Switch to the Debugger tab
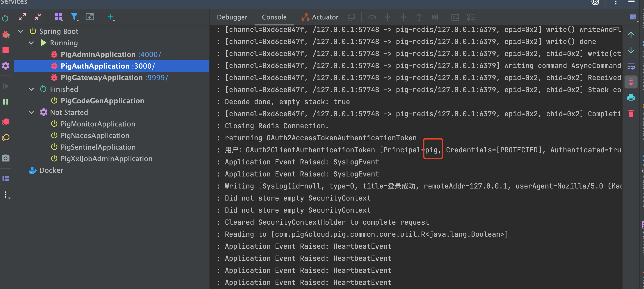 232,17
